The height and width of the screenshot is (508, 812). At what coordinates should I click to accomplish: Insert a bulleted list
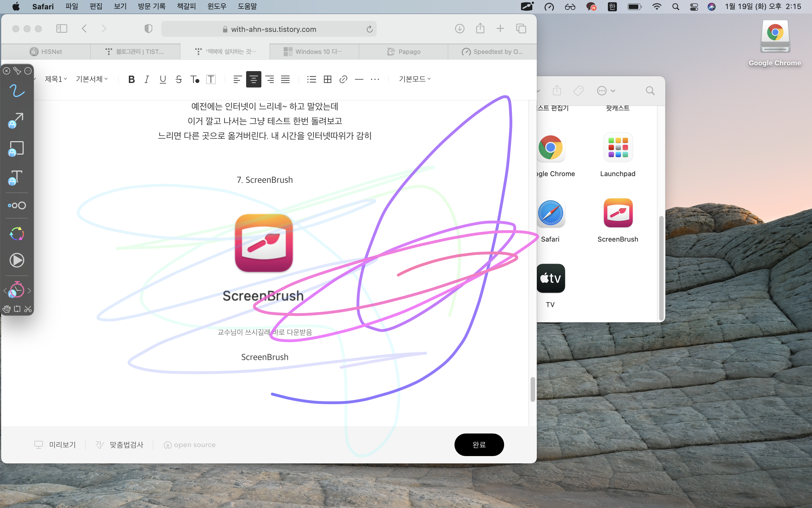click(311, 79)
